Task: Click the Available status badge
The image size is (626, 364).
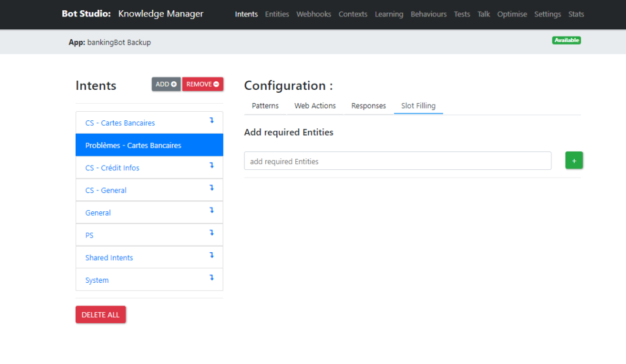Action: click(566, 40)
